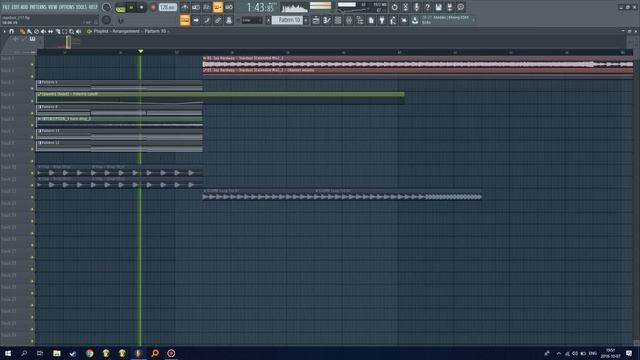Screen dimensions: 640x360
Task: Open clip menu of Jay Hardway audio clip
Action: 204,58
